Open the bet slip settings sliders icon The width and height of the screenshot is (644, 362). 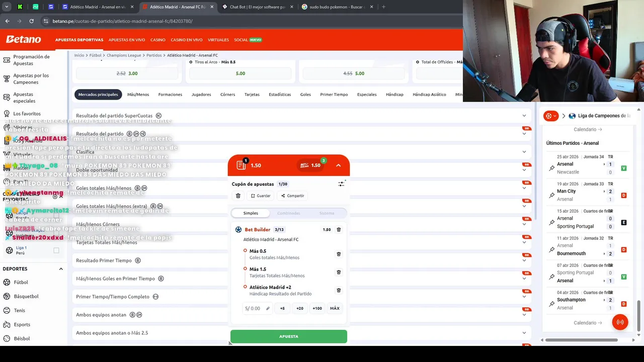(341, 184)
